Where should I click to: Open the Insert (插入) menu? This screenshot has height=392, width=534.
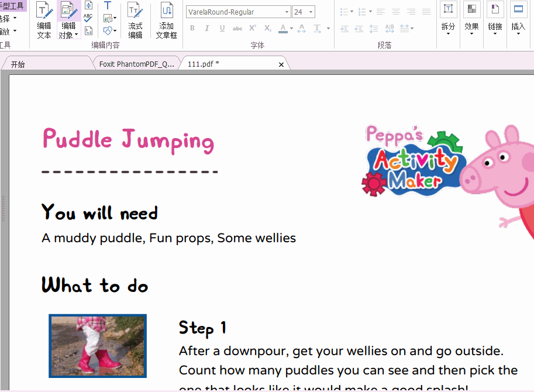[518, 19]
